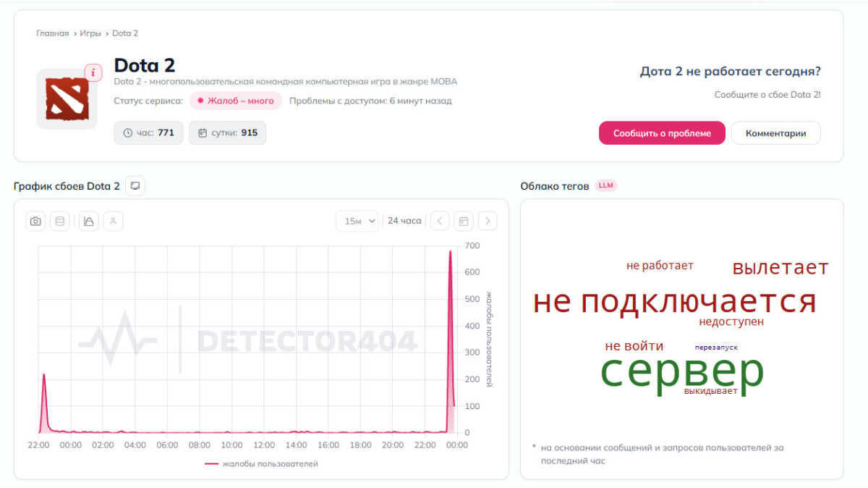Click the calendar icon in сутки counter
868x488 pixels.
(x=203, y=133)
